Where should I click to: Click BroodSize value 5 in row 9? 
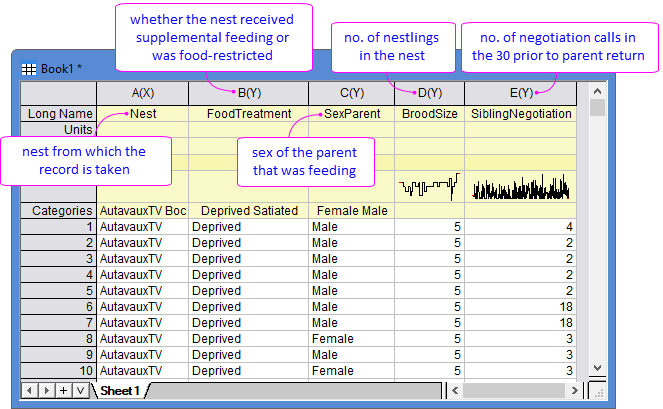pos(430,354)
